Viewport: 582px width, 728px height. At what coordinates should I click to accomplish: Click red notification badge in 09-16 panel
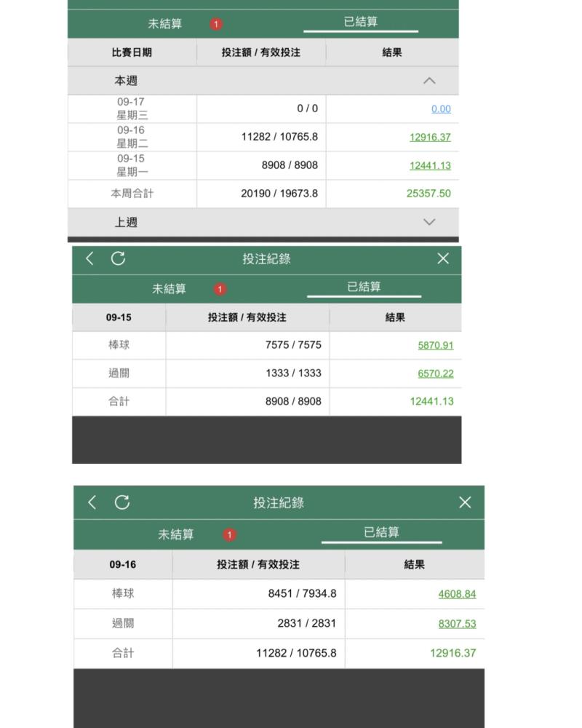click(229, 535)
